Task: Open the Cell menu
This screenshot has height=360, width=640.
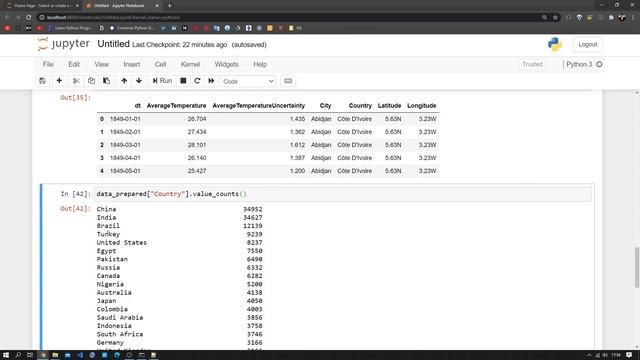Action: 160,64
